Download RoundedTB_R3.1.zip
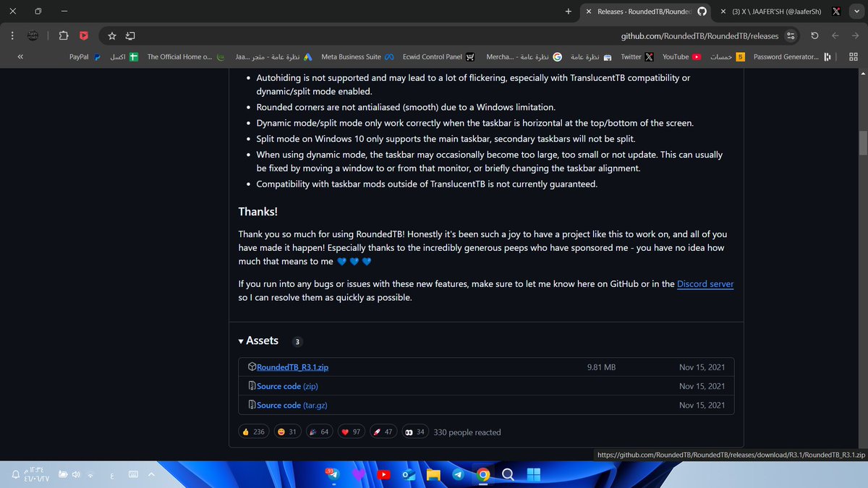Viewport: 868px width, 488px height. (x=292, y=367)
